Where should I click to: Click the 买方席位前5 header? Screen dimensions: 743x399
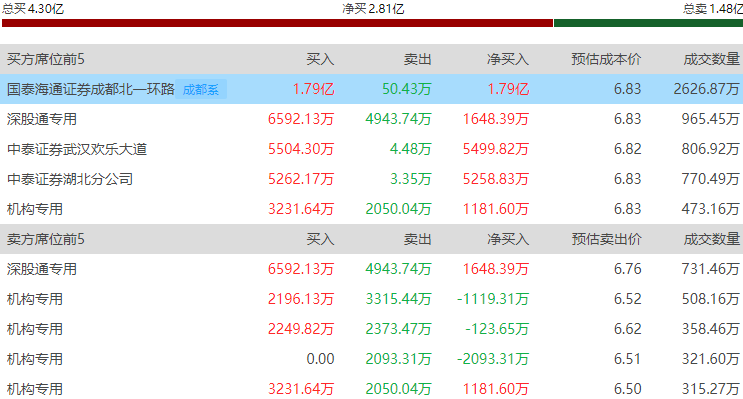pyautogui.click(x=45, y=59)
